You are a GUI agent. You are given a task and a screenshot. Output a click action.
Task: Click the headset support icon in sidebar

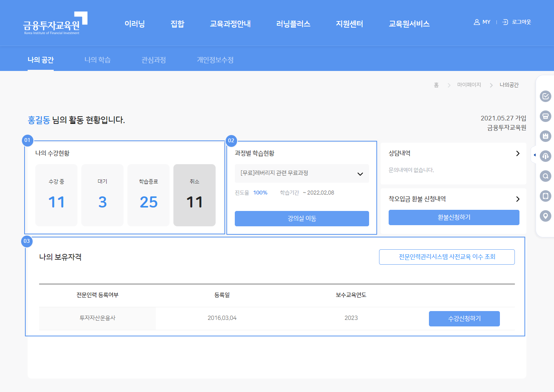pyautogui.click(x=545, y=156)
